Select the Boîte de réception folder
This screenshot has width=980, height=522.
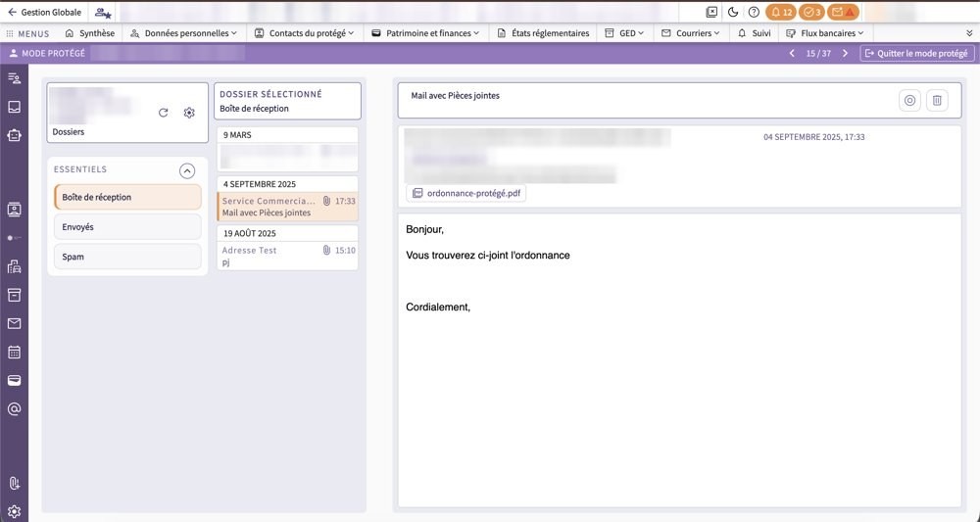(x=127, y=197)
